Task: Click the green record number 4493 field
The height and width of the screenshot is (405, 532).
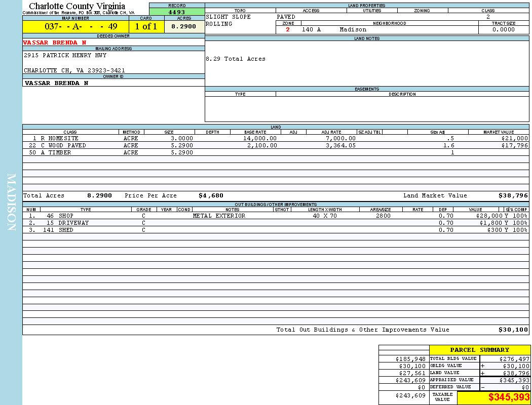Action: coord(177,12)
